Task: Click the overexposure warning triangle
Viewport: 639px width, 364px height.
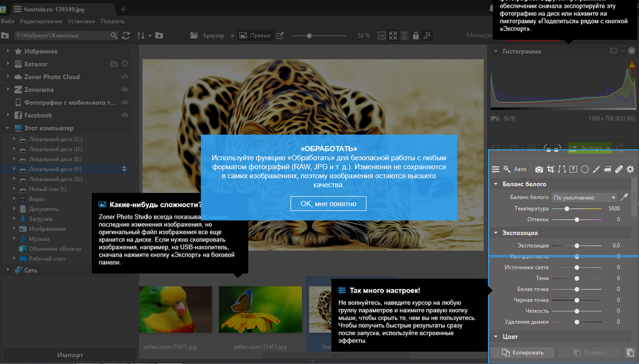Action: tap(632, 64)
